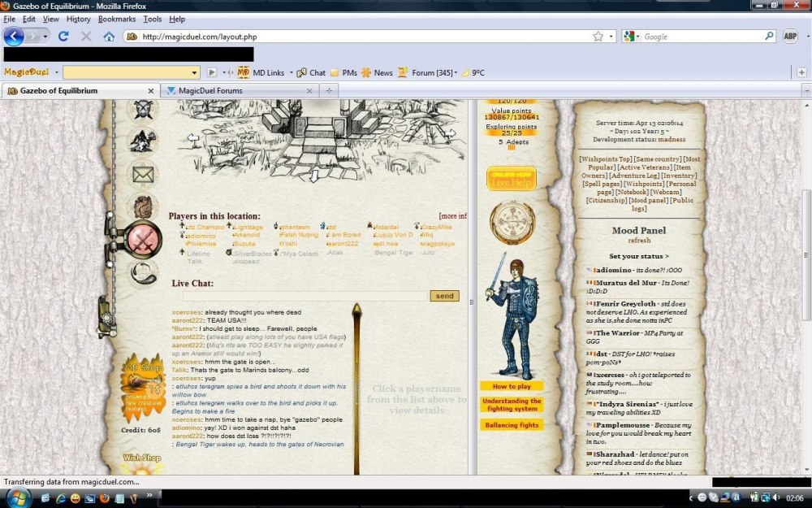Refresh the Mood Panel
This screenshot has width=812, height=508.
pos(639,241)
